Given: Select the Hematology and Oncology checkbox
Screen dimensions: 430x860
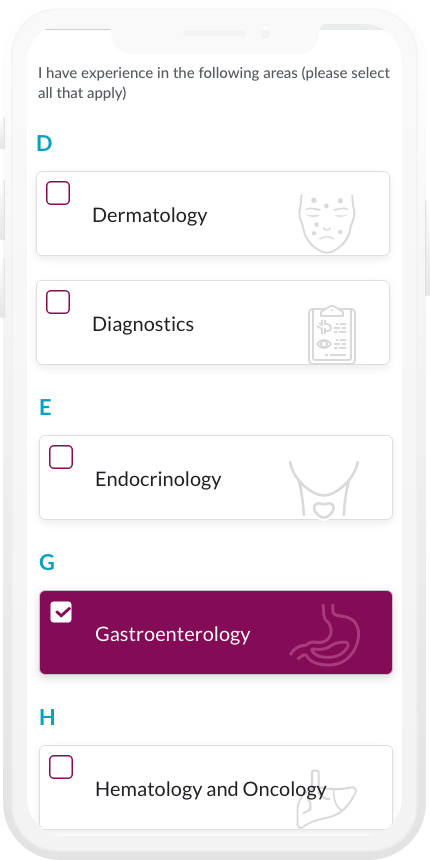Looking at the screenshot, I should point(61,767).
